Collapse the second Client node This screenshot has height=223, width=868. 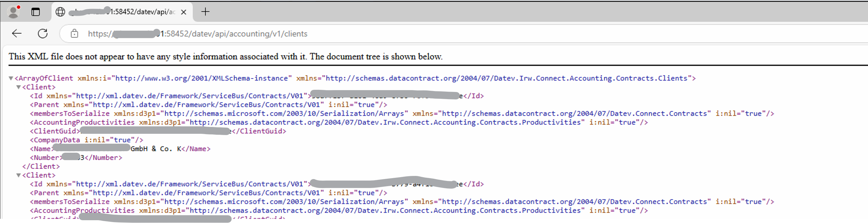[19, 175]
